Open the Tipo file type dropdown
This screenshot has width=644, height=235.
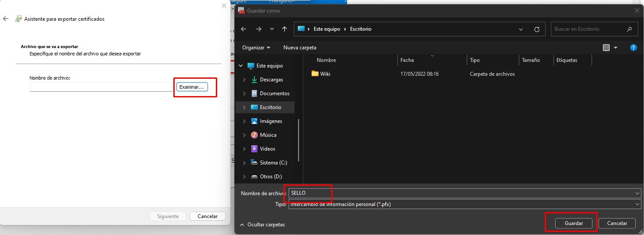point(465,204)
